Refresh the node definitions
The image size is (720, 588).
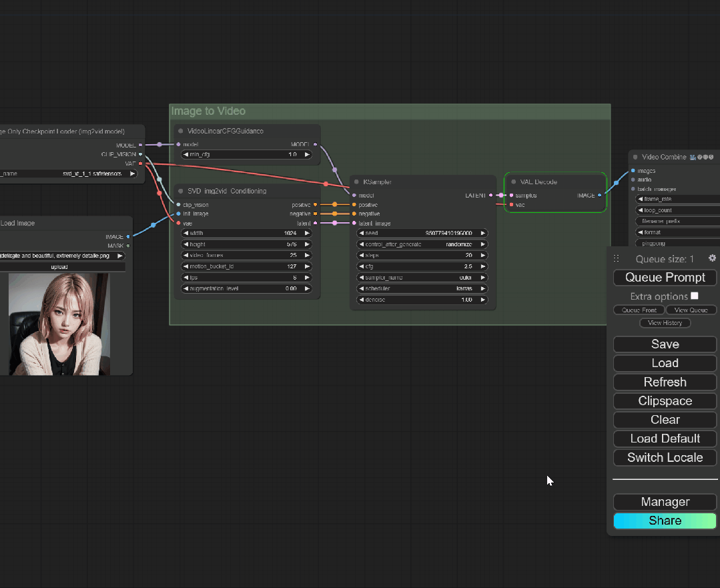pyautogui.click(x=665, y=382)
